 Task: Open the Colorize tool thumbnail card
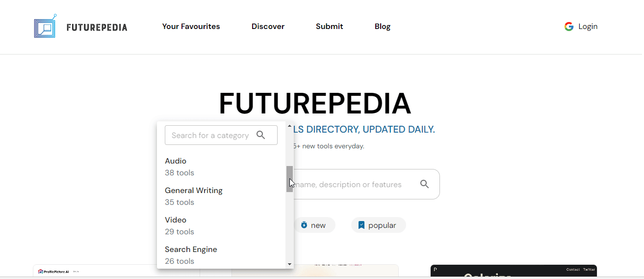pos(514,272)
